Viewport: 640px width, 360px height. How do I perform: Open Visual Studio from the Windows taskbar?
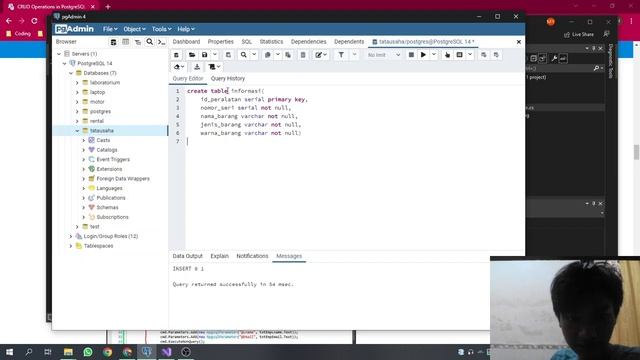(167, 352)
